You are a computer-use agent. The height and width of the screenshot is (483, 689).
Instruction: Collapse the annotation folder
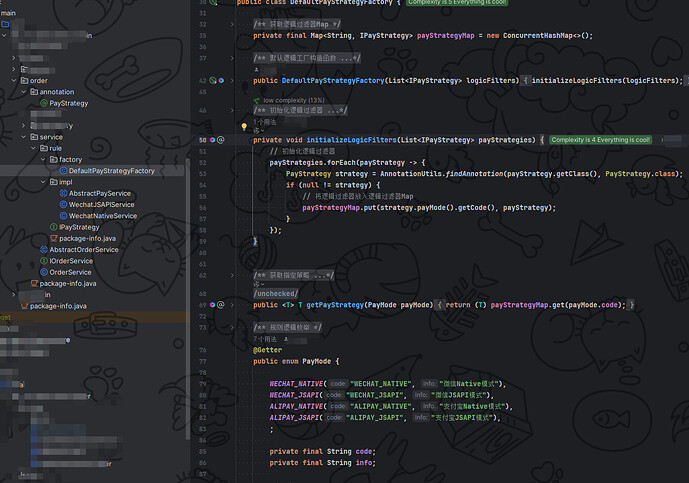click(x=24, y=92)
